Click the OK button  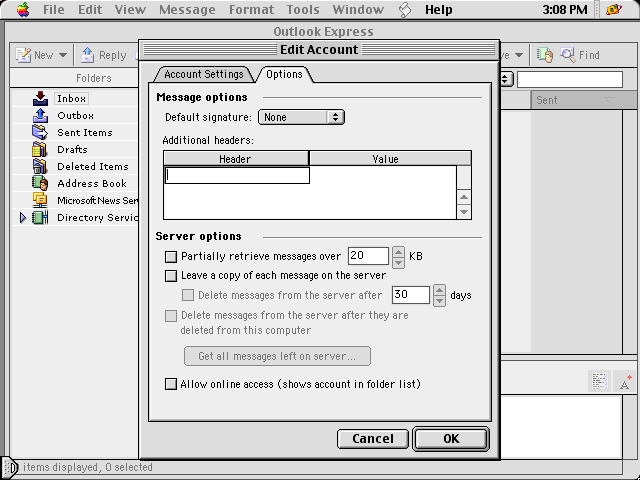pyautogui.click(x=451, y=439)
